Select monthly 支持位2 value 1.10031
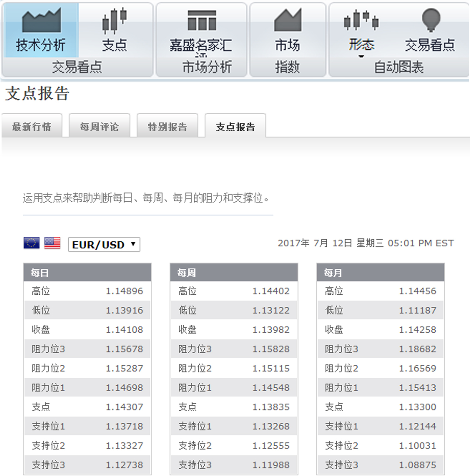The image size is (470, 476). (x=417, y=446)
